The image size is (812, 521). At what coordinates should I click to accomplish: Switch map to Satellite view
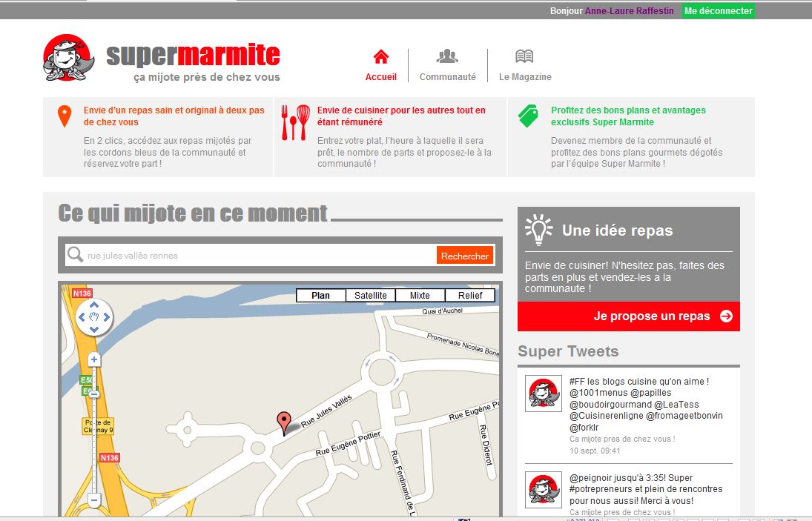370,296
